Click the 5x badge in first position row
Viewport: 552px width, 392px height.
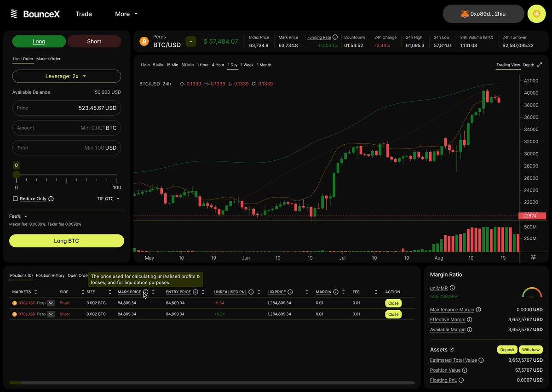[51, 303]
